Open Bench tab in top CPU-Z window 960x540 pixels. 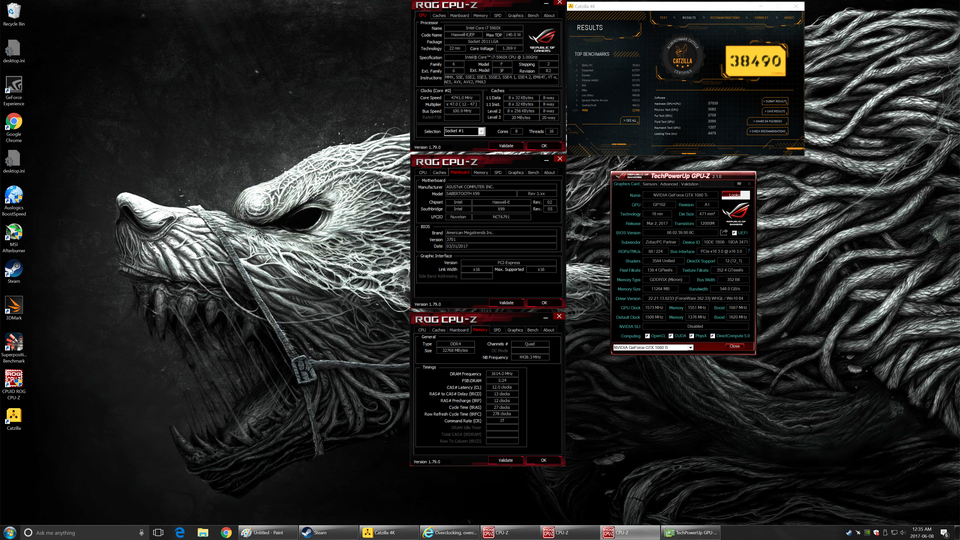click(x=533, y=15)
